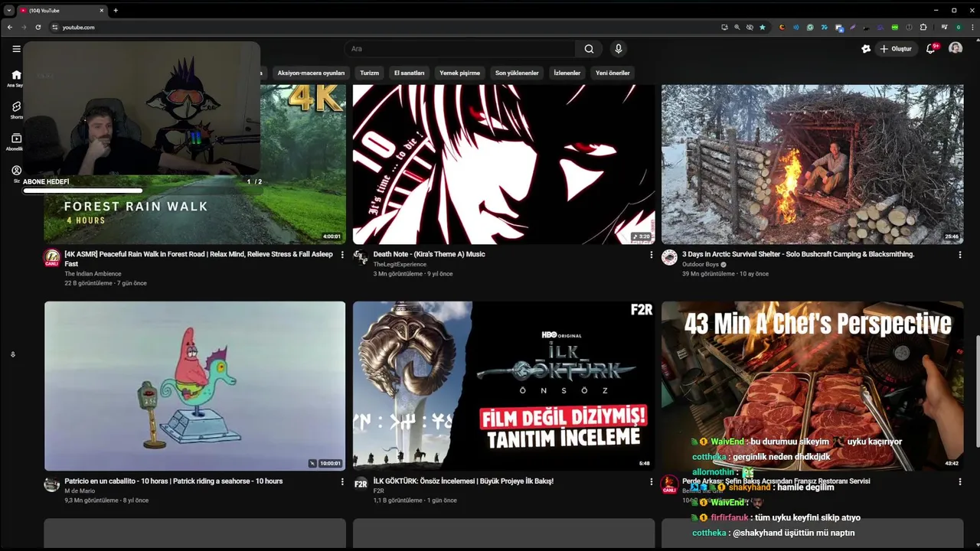Open site information icon beside youtube.com

click(x=54, y=27)
